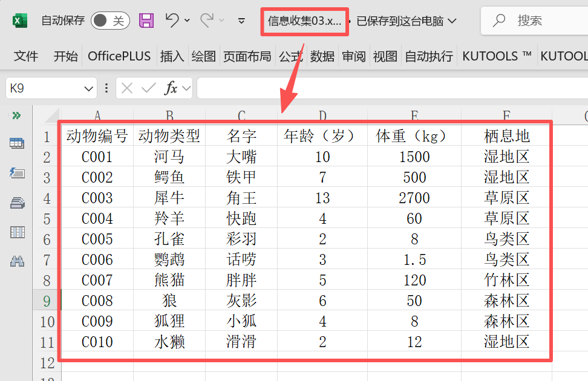Open the Quick Access Toolbar customize dropdown
This screenshot has width=588, height=381.
(241, 20)
